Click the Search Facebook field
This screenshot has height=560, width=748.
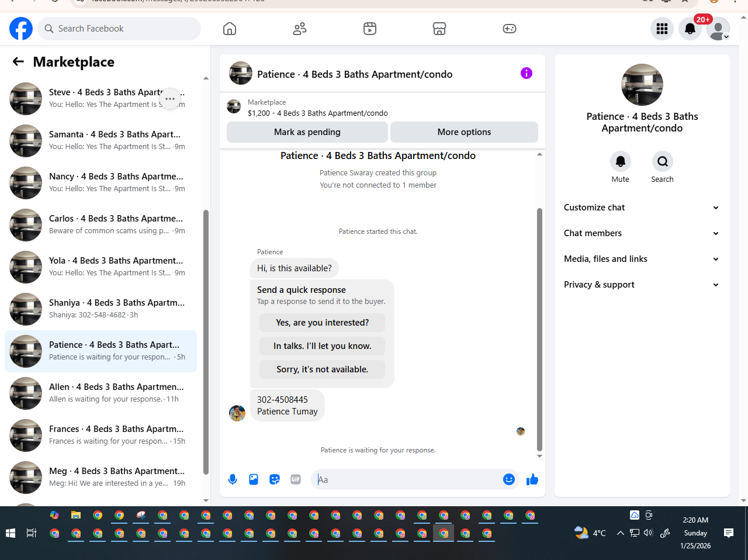coord(119,29)
